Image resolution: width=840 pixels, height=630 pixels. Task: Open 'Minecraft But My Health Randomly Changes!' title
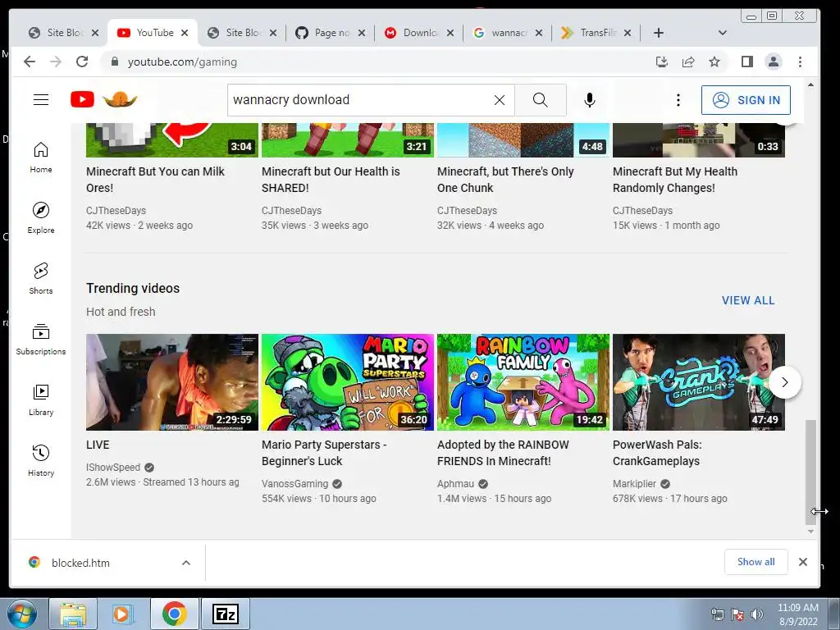pos(675,180)
